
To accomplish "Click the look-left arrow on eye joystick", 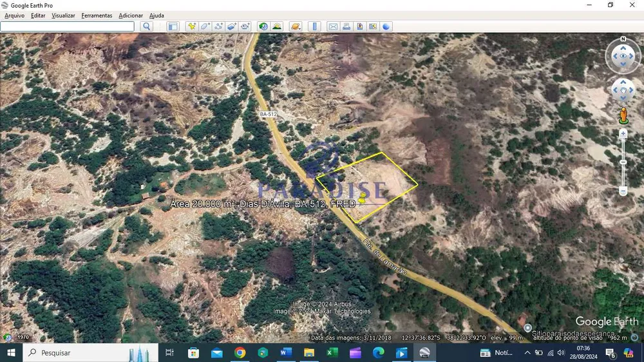I will tap(615, 56).
